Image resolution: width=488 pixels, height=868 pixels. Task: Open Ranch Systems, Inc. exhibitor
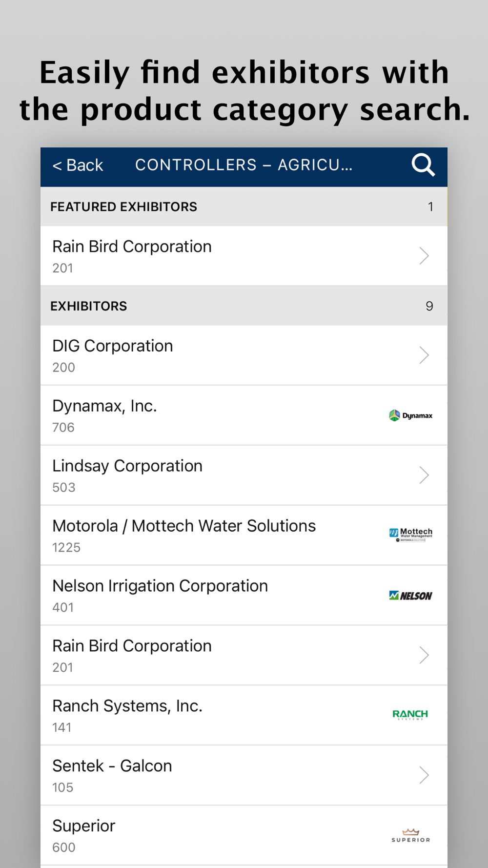(127, 706)
